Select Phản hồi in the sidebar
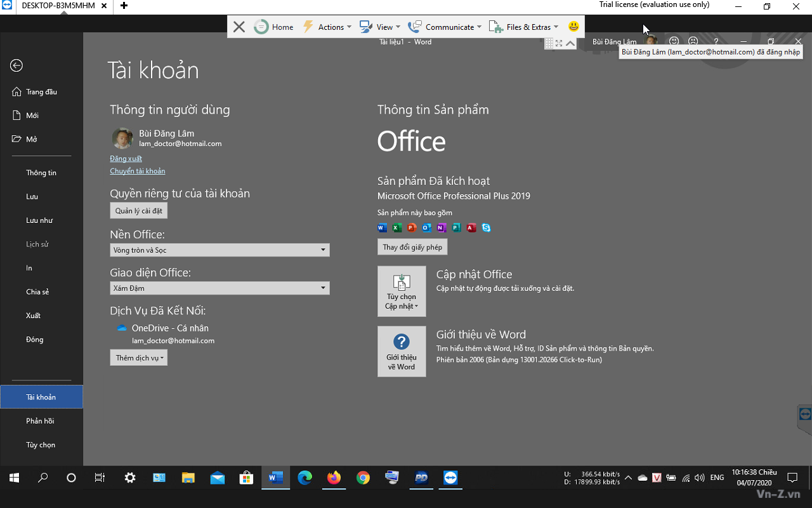This screenshot has width=812, height=508. [x=41, y=421]
